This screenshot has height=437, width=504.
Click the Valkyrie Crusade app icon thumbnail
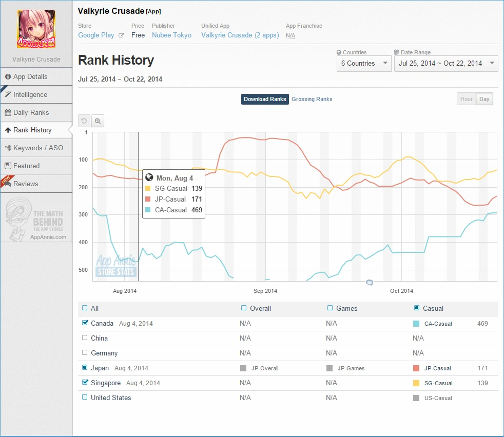click(x=36, y=29)
